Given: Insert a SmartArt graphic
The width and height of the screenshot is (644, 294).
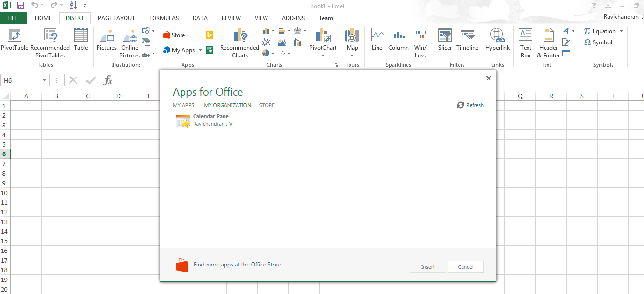Looking at the screenshot, I should pos(146,42).
